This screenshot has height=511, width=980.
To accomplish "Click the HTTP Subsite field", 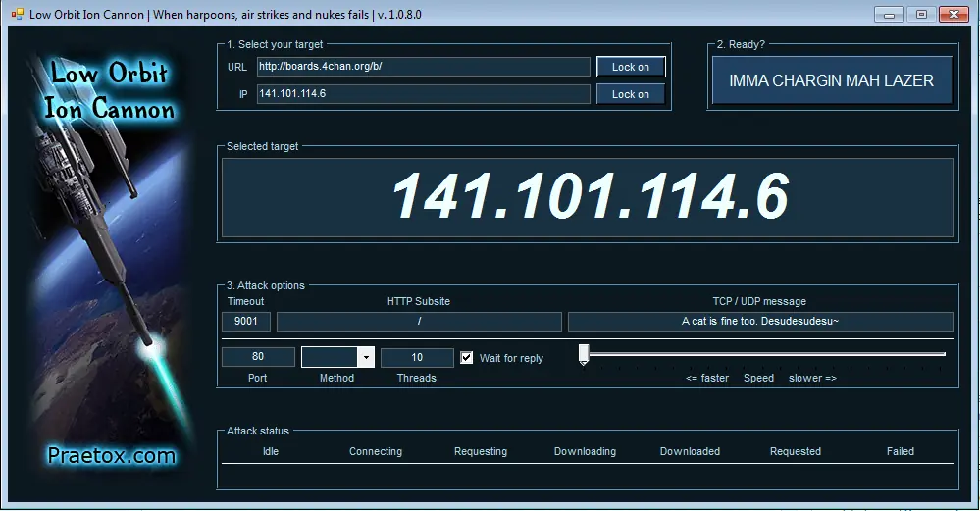I will (419, 321).
